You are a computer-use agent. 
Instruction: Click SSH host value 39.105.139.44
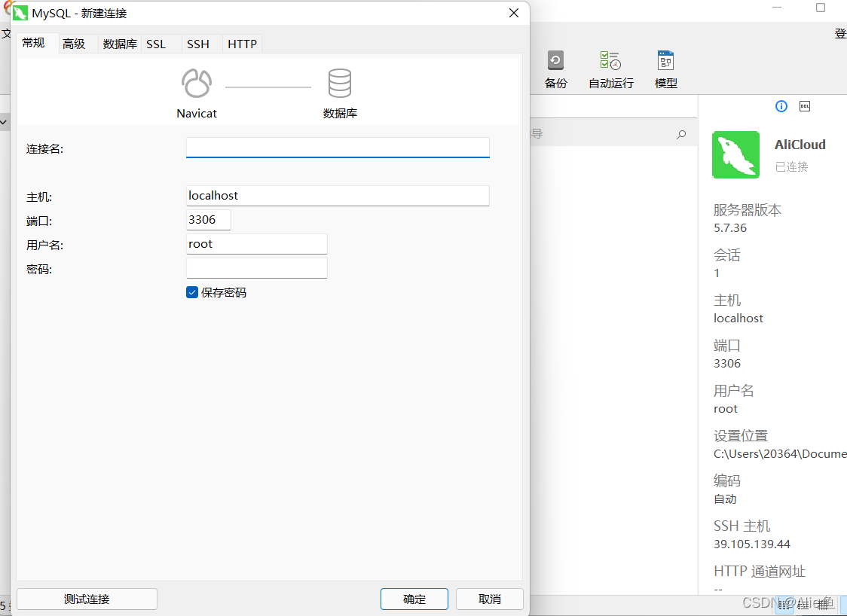[x=752, y=544]
